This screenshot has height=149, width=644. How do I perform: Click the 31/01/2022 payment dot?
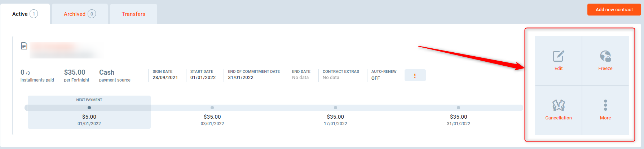click(x=458, y=108)
